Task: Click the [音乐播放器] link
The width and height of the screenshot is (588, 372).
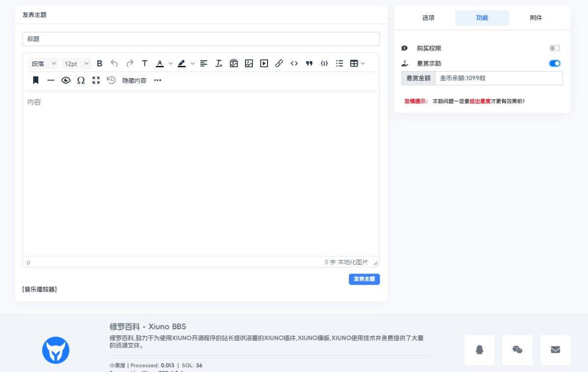Action: [40, 289]
